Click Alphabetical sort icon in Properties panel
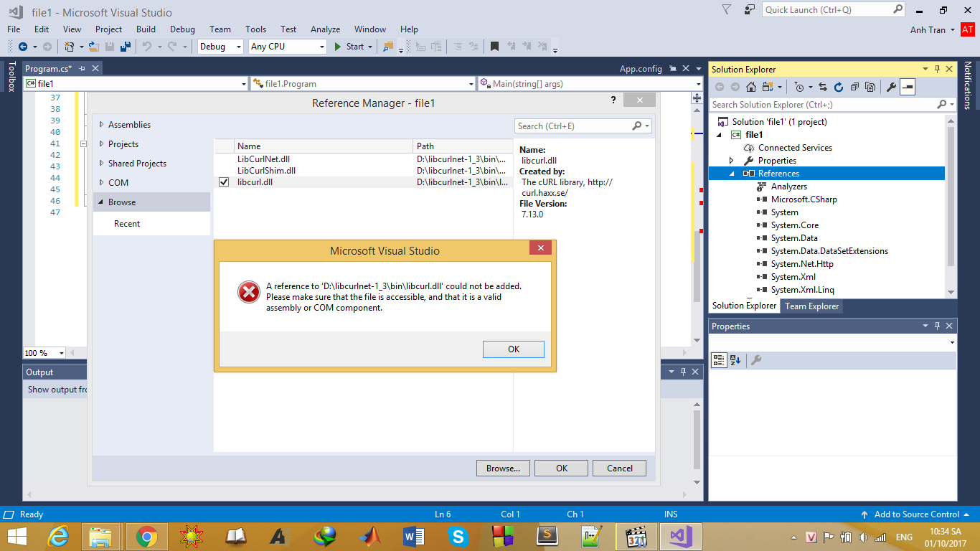Viewport: 980px width, 551px height. [735, 360]
